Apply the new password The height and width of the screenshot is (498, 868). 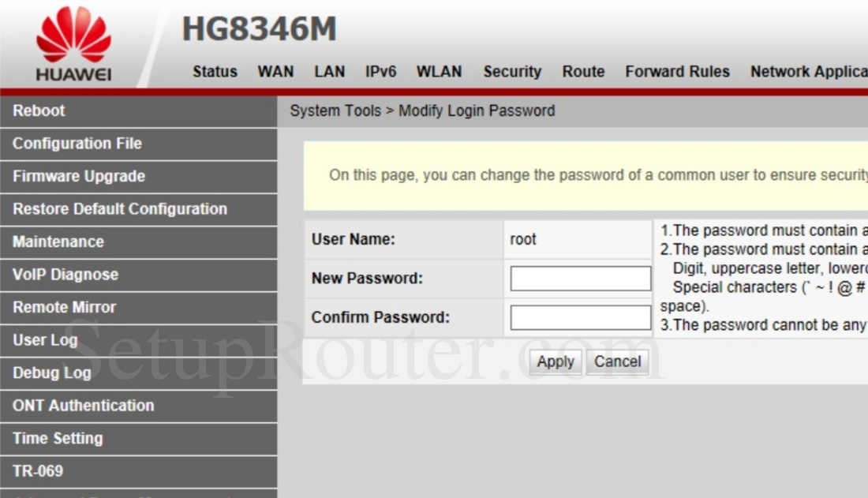(556, 361)
